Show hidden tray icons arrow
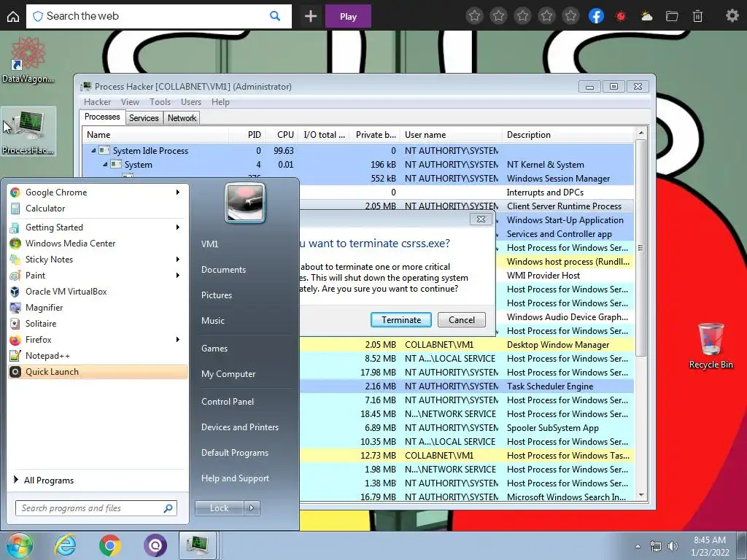This screenshot has width=747, height=560. [638, 546]
